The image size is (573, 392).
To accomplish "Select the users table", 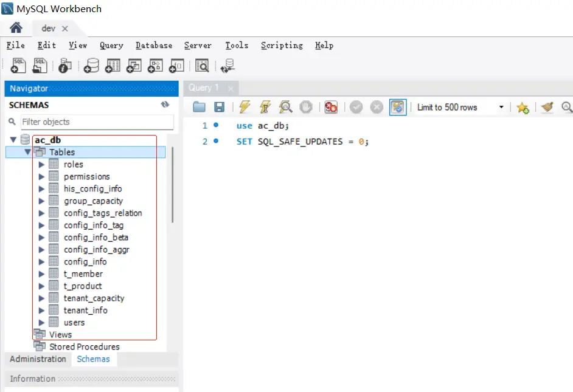I will (x=74, y=323).
